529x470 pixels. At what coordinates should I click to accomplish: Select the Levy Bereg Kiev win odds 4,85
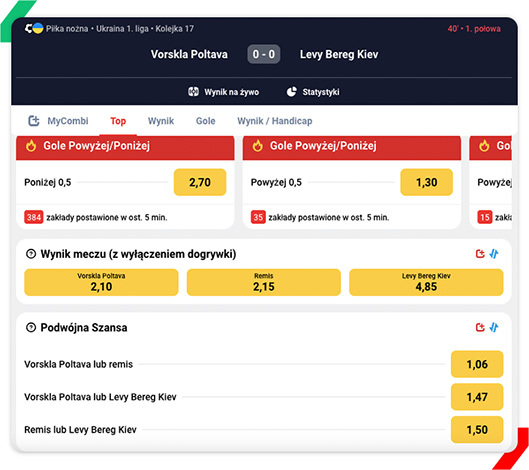pos(426,282)
